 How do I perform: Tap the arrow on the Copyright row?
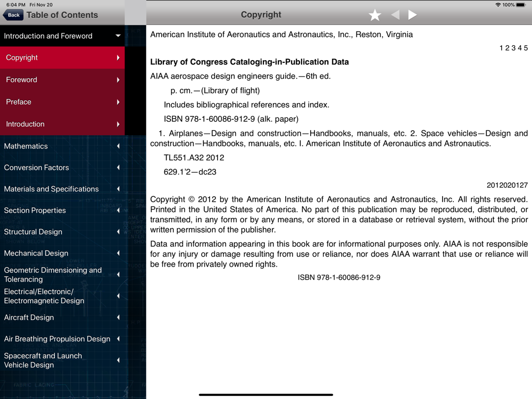118,57
